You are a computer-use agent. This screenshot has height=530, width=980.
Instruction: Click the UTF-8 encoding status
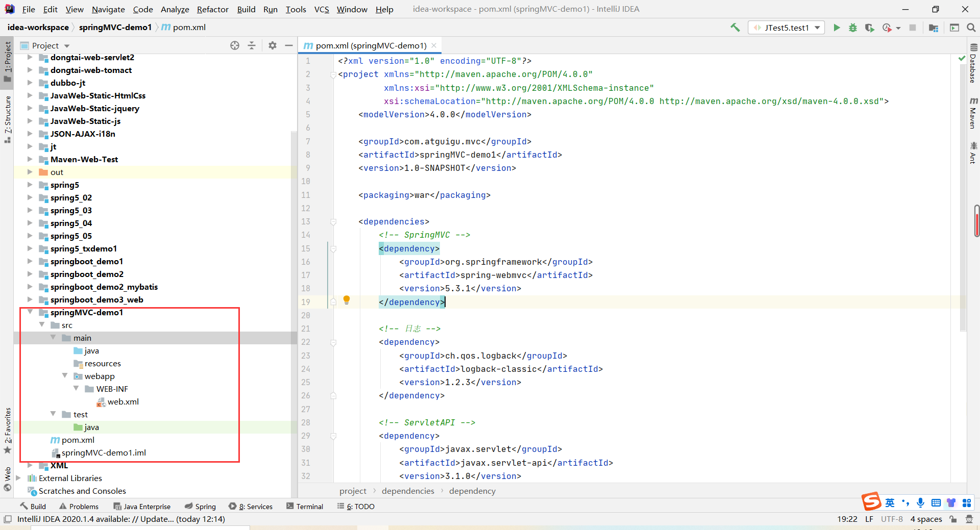pos(892,519)
